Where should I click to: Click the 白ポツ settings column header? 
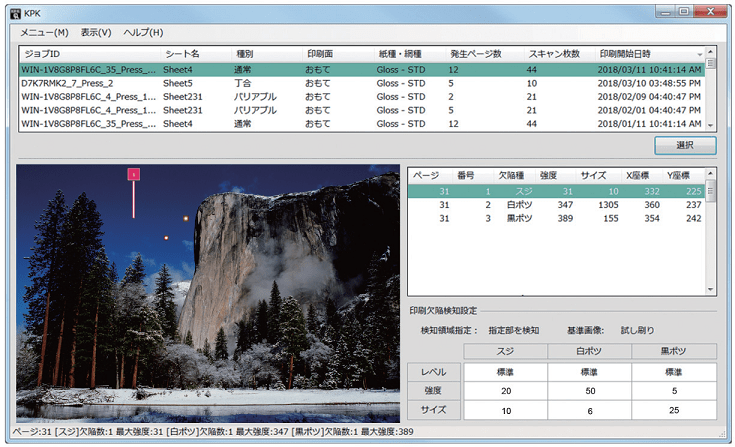[x=589, y=351]
